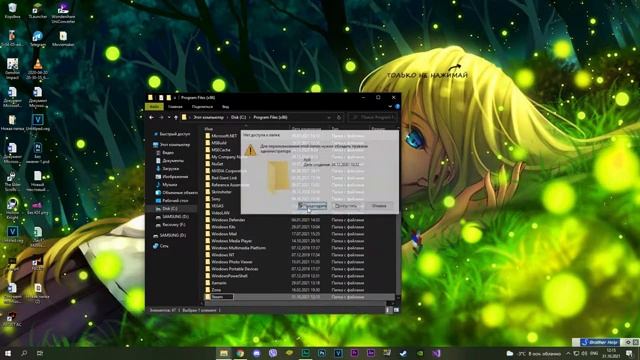Open taskbar search icon

coord(24,353)
